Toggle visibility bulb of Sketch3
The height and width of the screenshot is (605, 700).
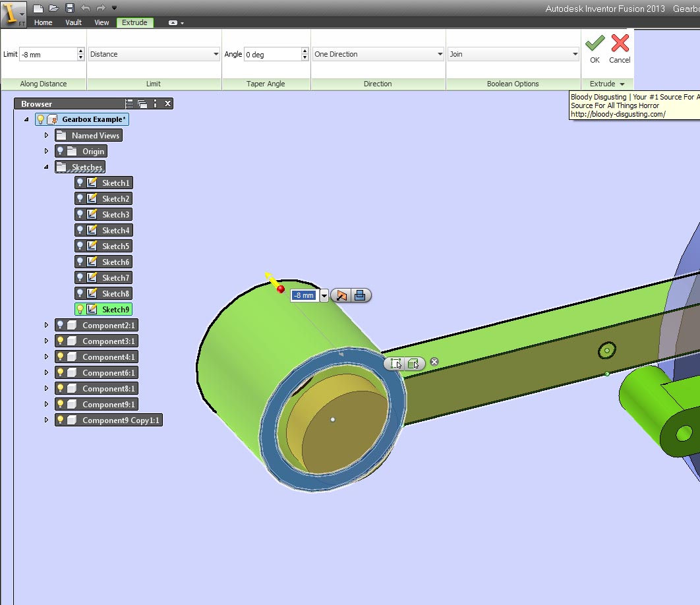click(80, 214)
